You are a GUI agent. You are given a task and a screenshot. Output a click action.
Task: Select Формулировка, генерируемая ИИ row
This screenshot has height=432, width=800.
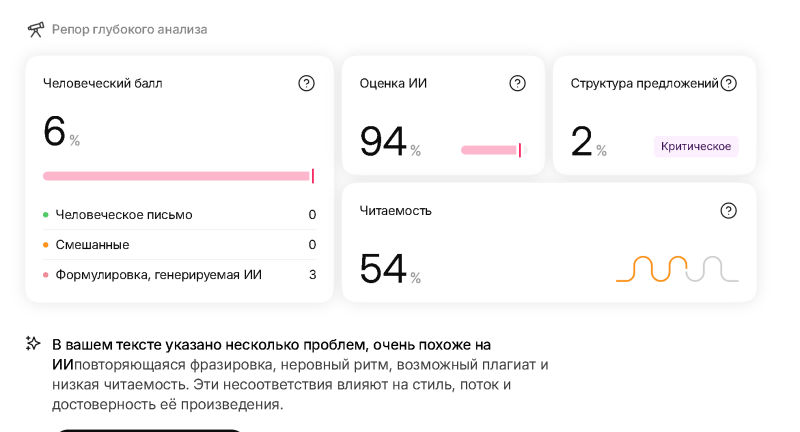coord(180,275)
